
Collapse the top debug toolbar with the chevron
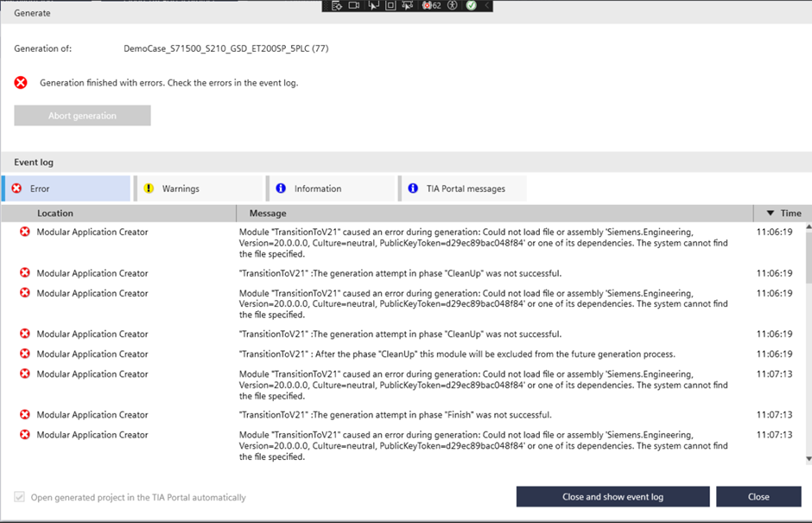pos(489,6)
